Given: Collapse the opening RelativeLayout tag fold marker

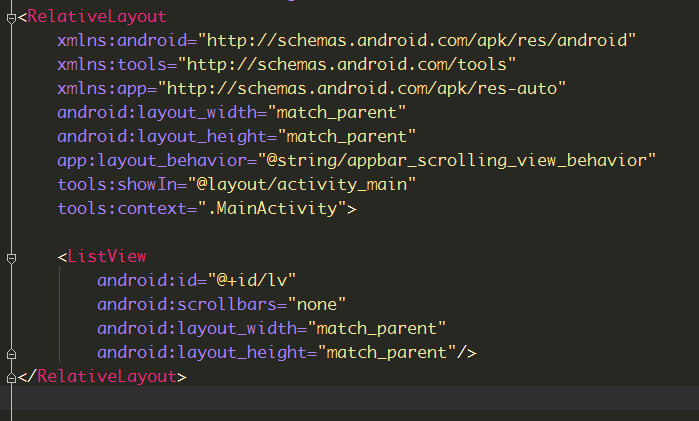Looking at the screenshot, I should [x=11, y=18].
